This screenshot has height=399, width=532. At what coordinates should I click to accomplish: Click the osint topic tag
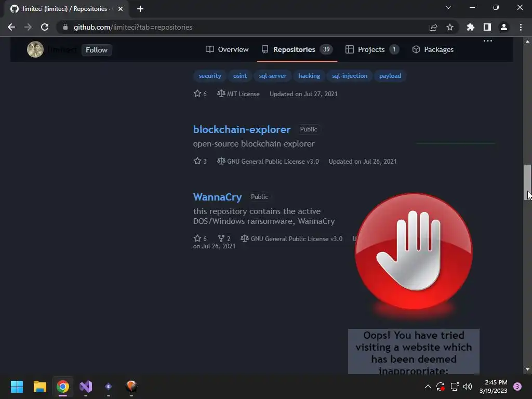click(240, 76)
